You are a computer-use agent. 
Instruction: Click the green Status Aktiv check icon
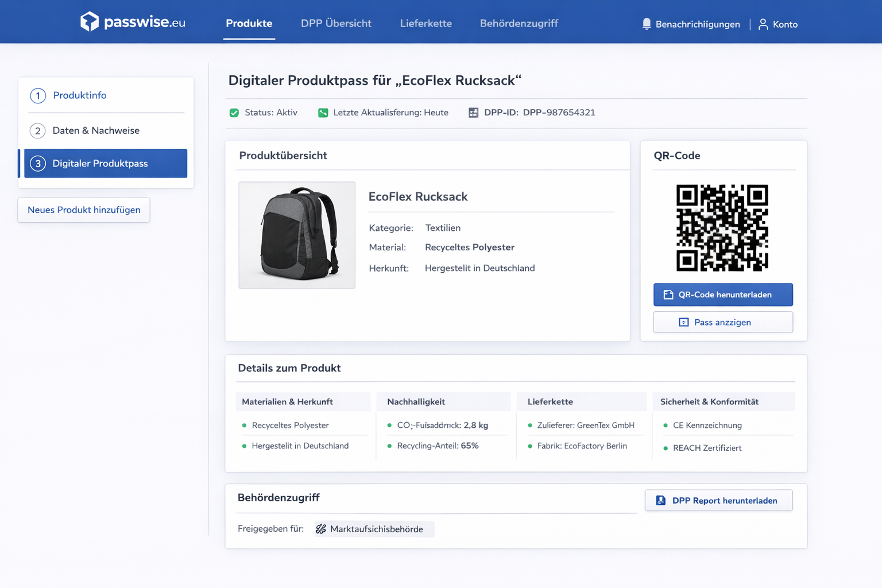coord(234,113)
